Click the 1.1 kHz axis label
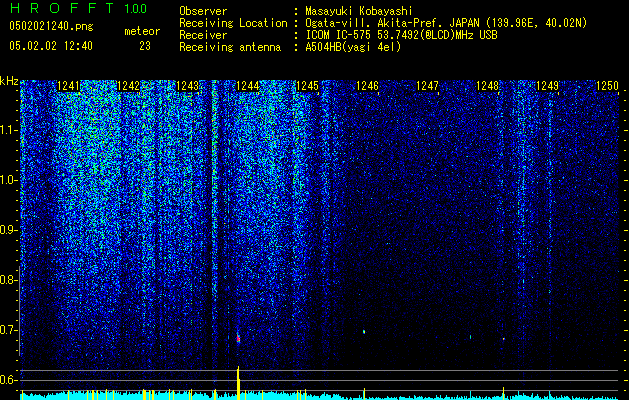This screenshot has width=629, height=400. (8, 130)
